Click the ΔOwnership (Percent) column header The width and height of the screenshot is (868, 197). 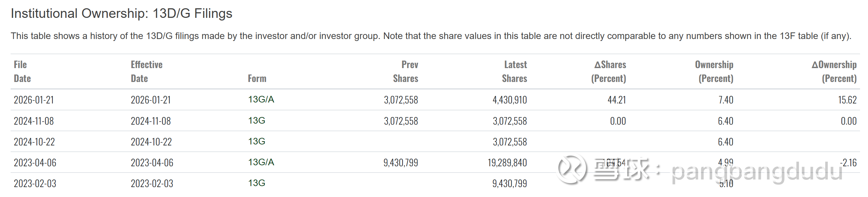(x=834, y=71)
